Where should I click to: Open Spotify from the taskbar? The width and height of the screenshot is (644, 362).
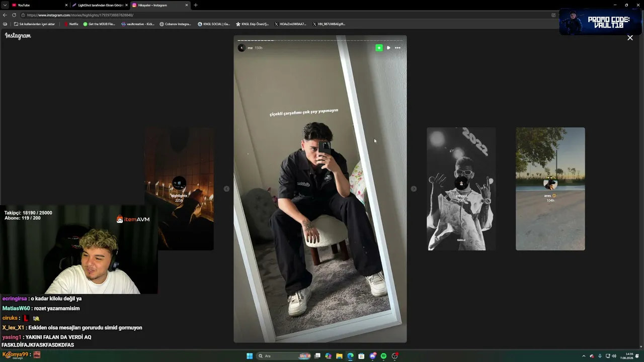pyautogui.click(x=383, y=356)
